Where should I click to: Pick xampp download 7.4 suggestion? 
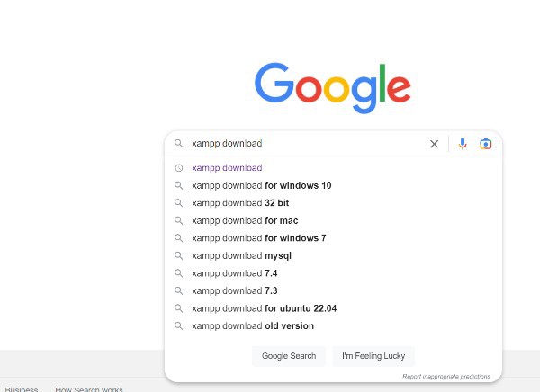333,273
